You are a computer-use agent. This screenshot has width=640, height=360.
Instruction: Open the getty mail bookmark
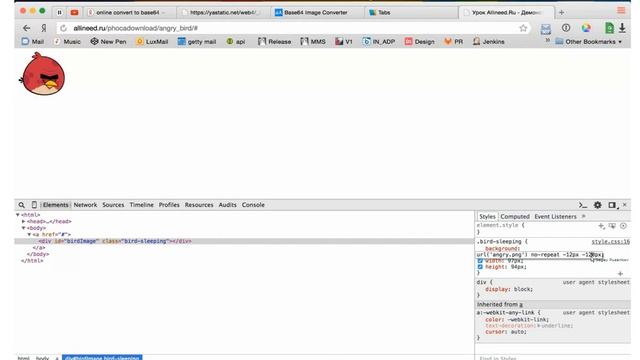coord(197,42)
